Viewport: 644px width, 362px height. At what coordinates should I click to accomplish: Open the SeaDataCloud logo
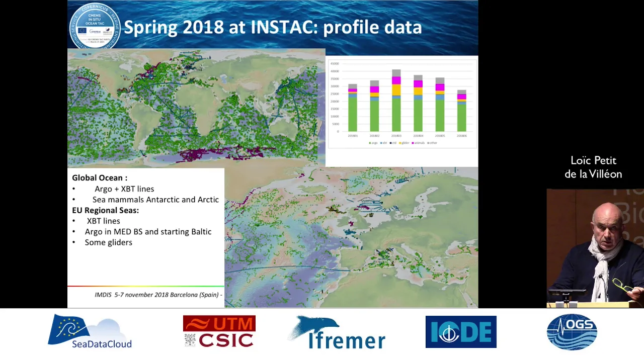90,331
